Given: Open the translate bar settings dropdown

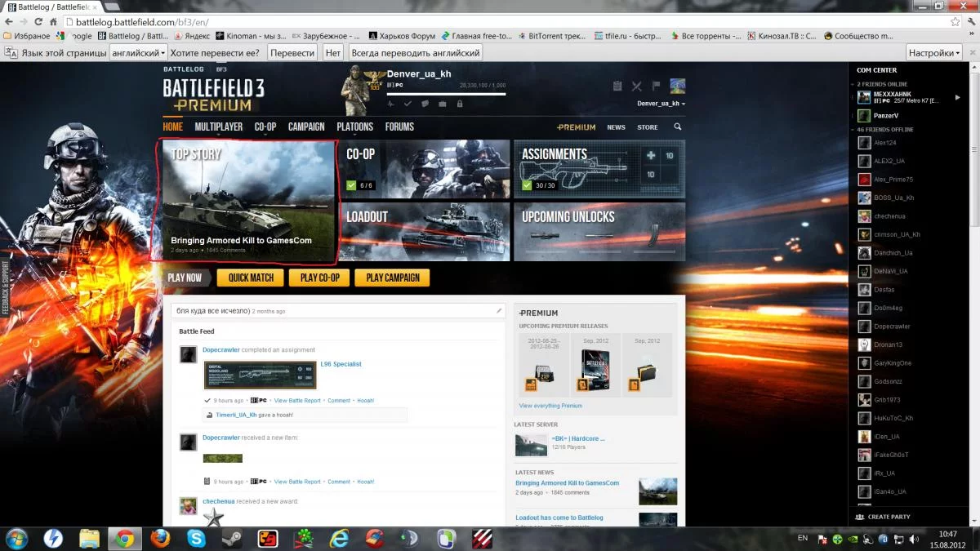Looking at the screenshot, I should tap(934, 52).
